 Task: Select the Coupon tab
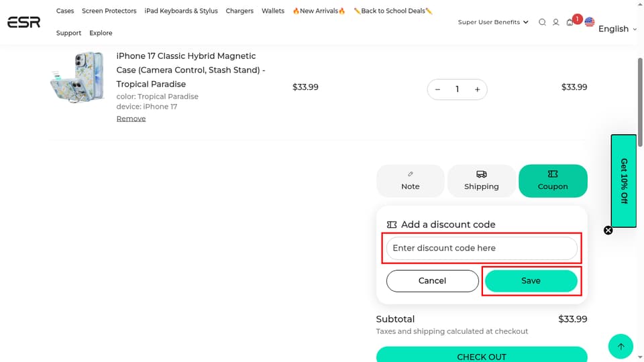[553, 181]
